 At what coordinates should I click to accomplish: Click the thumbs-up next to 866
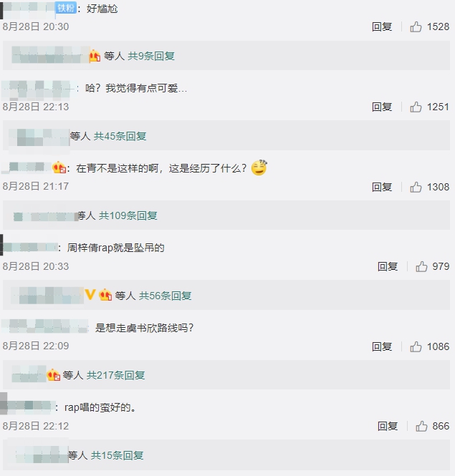[x=421, y=426]
